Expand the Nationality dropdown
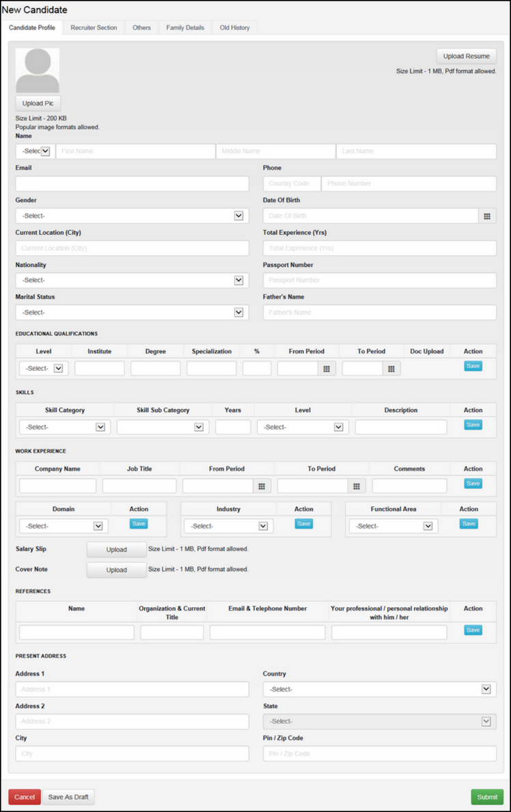This screenshot has height=812, width=511. [x=132, y=280]
